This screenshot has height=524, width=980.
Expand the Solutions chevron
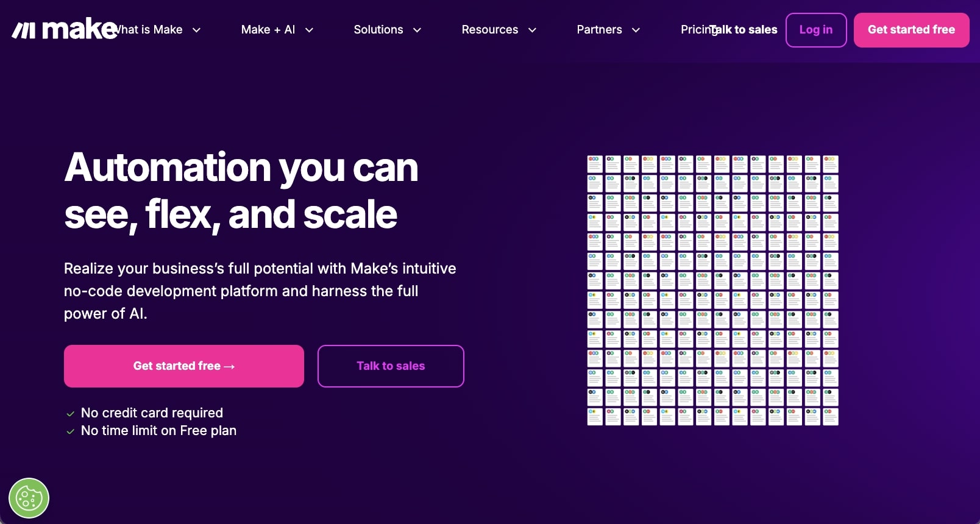click(x=417, y=30)
